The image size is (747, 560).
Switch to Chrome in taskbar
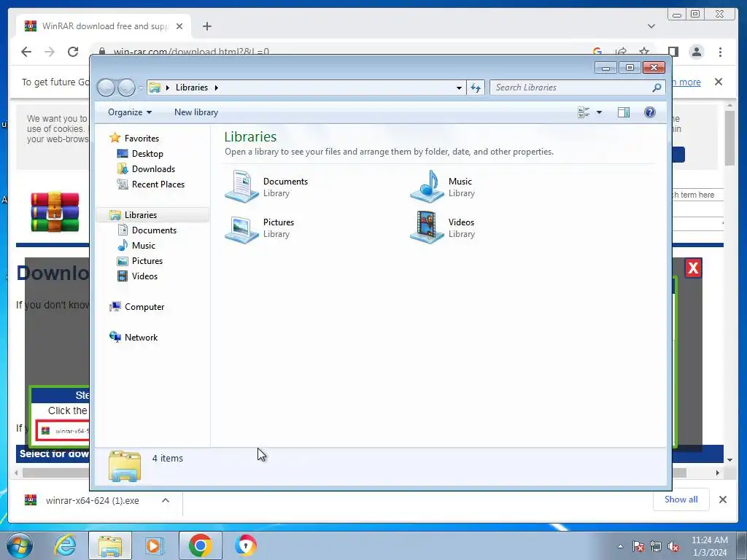200,545
